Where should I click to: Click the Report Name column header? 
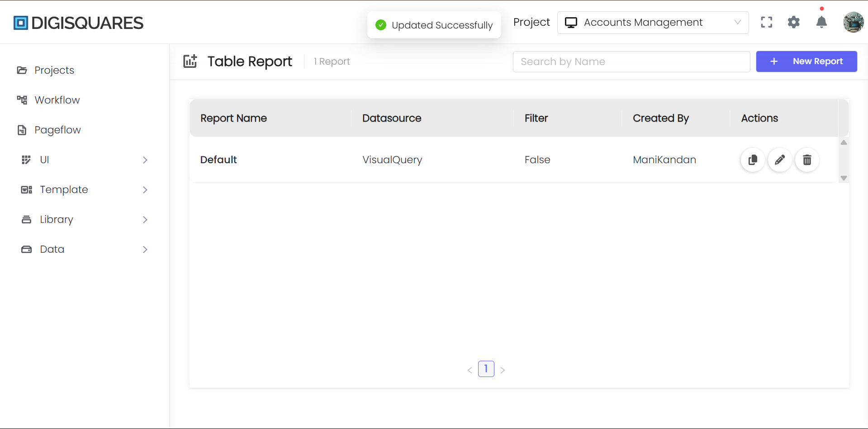click(233, 118)
